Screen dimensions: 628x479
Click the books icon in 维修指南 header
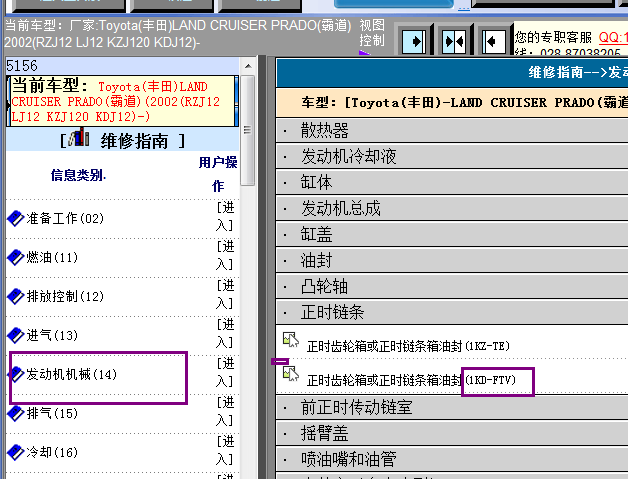[x=78, y=137]
